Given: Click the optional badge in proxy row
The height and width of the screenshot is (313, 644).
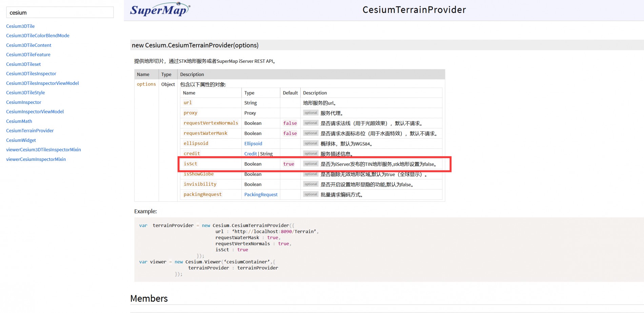Looking at the screenshot, I should (311, 113).
